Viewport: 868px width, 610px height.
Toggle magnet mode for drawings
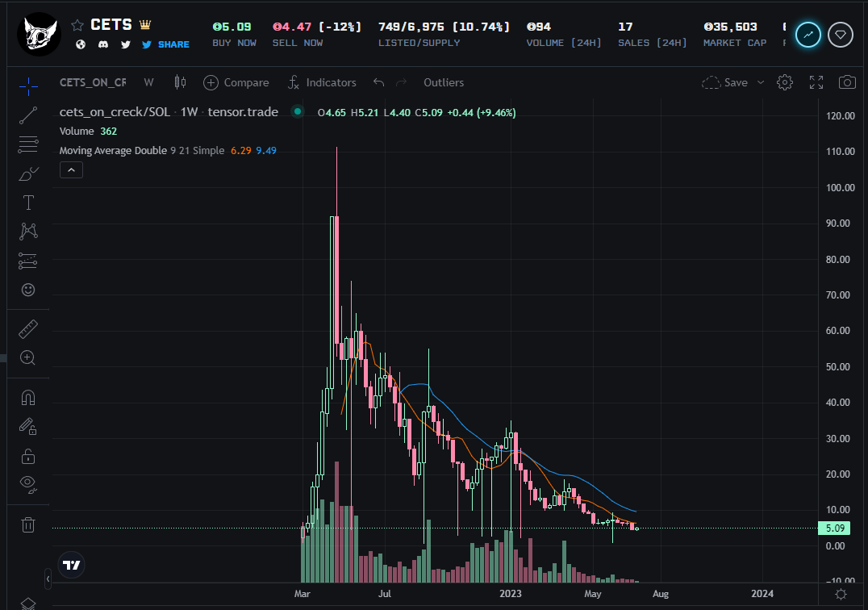(x=28, y=398)
